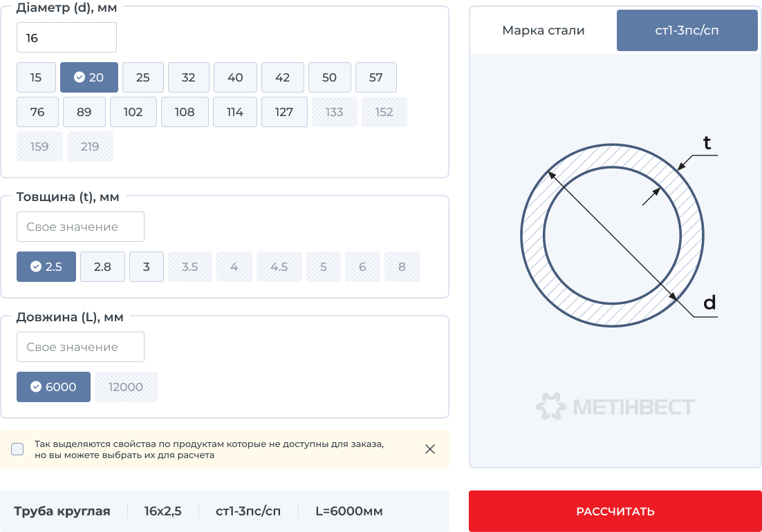
Task: Choose the selected diameter 20 chip
Action: 89,77
